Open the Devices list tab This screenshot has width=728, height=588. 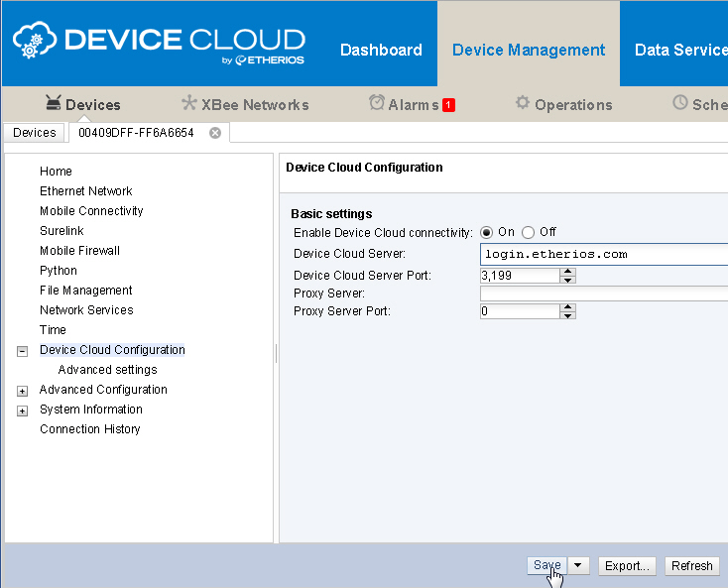pyautogui.click(x=35, y=133)
